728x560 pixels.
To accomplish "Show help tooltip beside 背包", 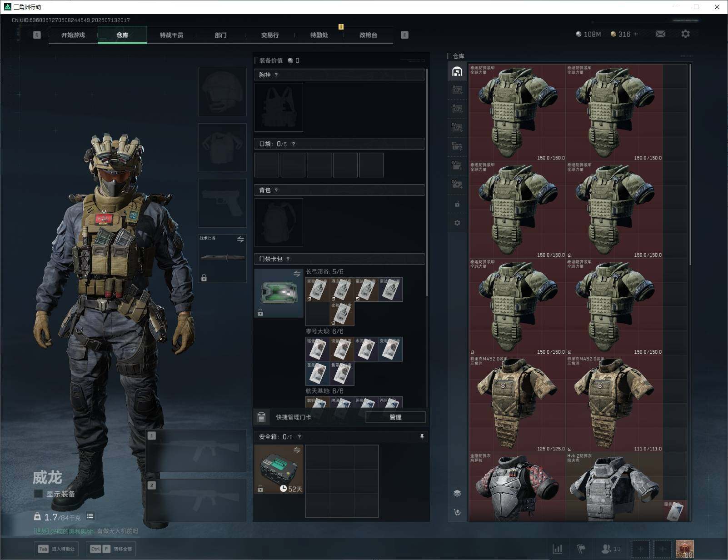I will (x=276, y=190).
